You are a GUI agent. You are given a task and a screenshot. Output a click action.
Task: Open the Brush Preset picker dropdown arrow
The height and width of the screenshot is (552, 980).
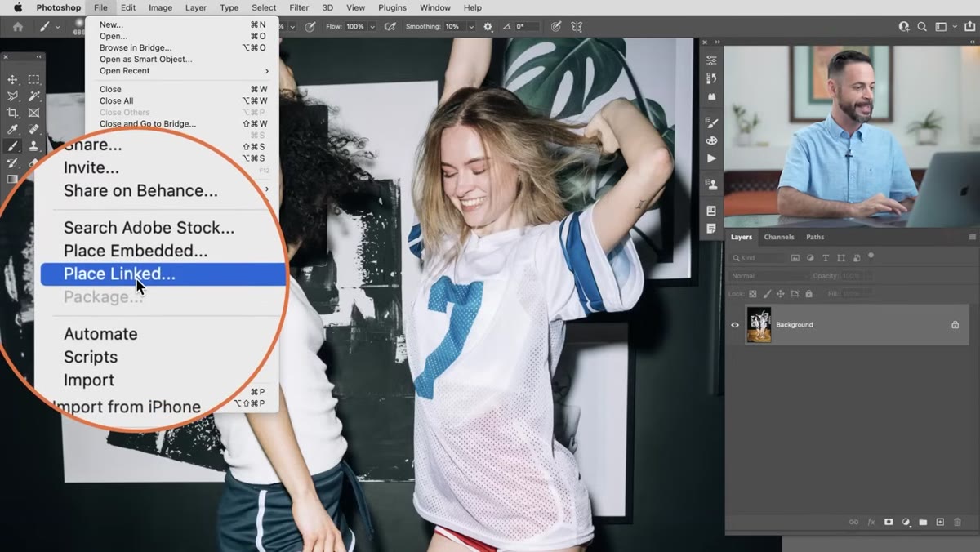pyautogui.click(x=58, y=27)
